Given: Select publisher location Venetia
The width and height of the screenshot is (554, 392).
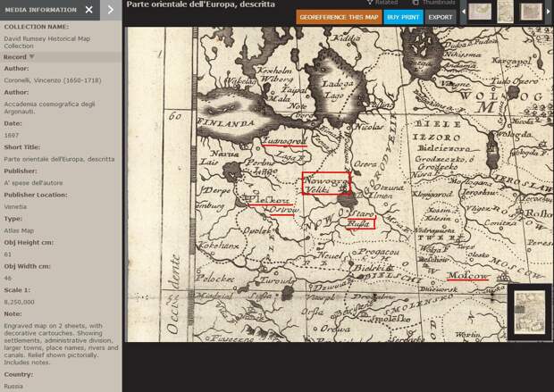Looking at the screenshot, I should (15, 206).
